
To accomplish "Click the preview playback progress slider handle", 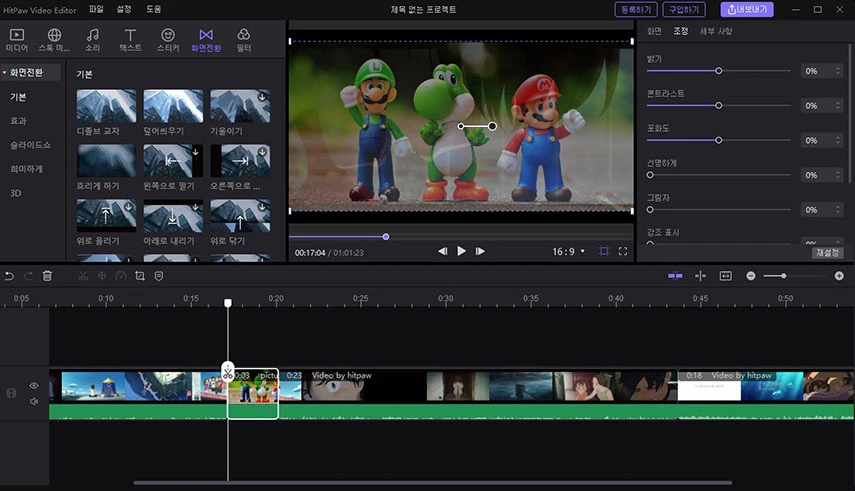I will pos(386,237).
